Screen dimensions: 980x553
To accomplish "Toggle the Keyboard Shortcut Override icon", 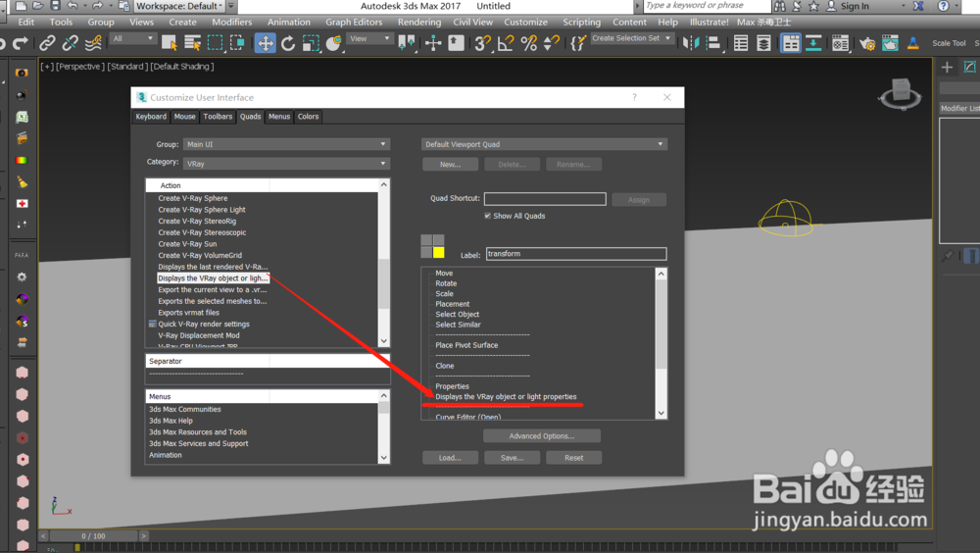I will tap(457, 43).
